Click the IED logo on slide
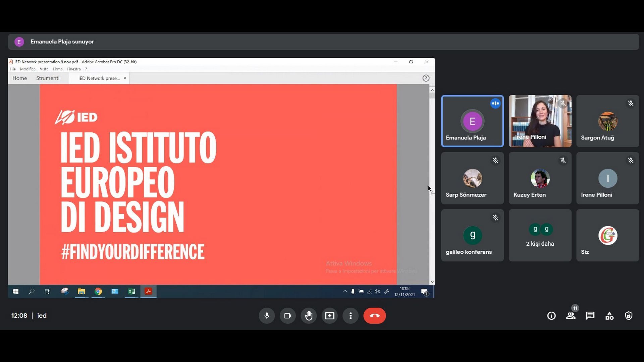 point(76,117)
